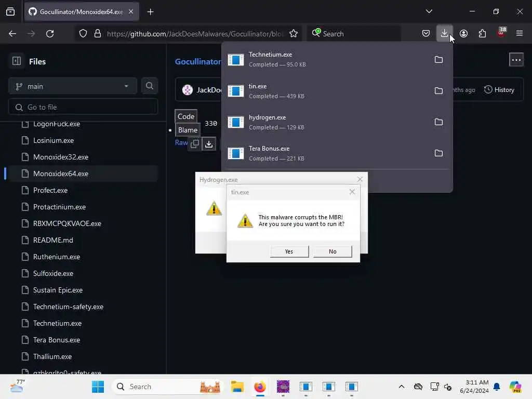Open Gocullinator repository breadcrumb link

tap(198, 61)
